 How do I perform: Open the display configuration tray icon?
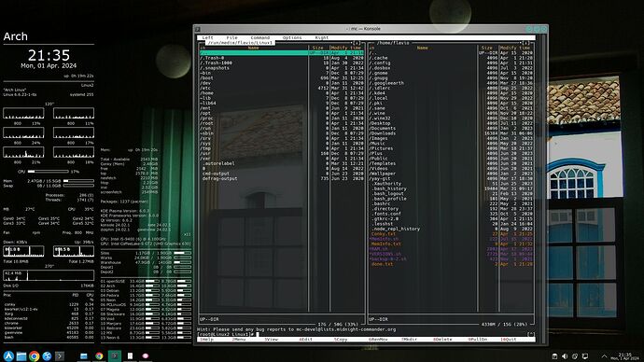585,356
